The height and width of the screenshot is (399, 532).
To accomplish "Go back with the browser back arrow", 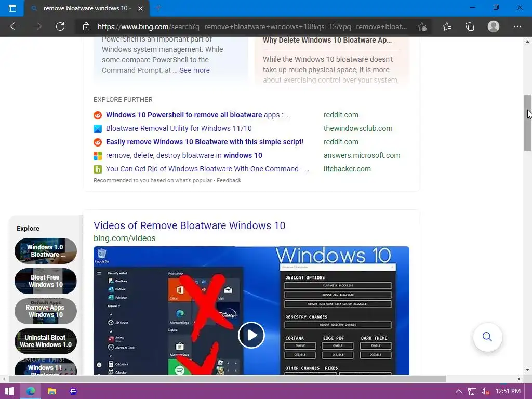I will 14,26.
